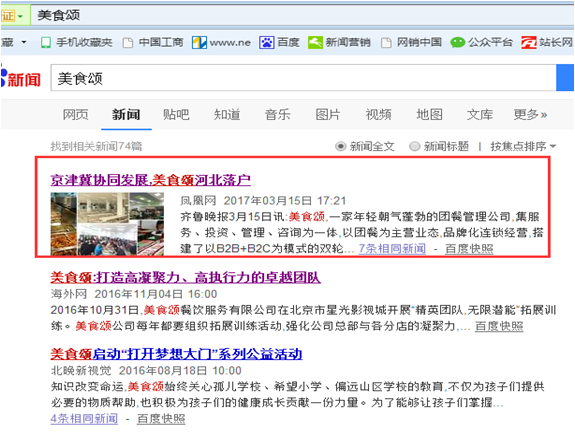Select the 新闻标题 radio button
Viewport: 575px width, 440px height.
414,146
